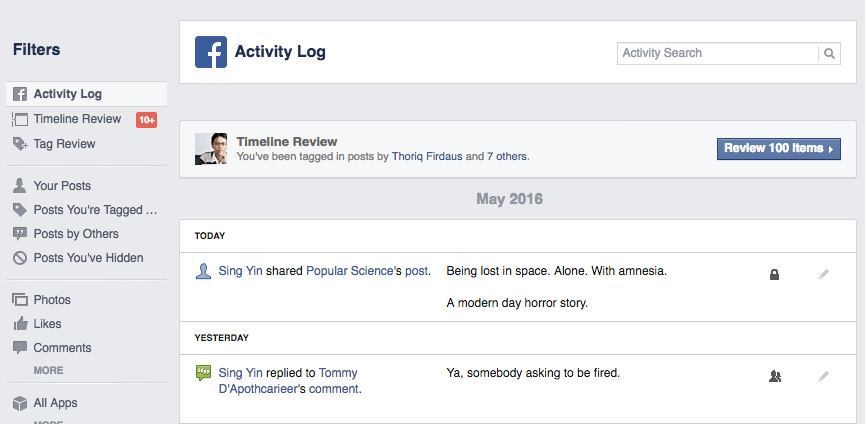Click the Likes thumbs-up icon
Viewport: 865px width, 424px height.
click(20, 324)
